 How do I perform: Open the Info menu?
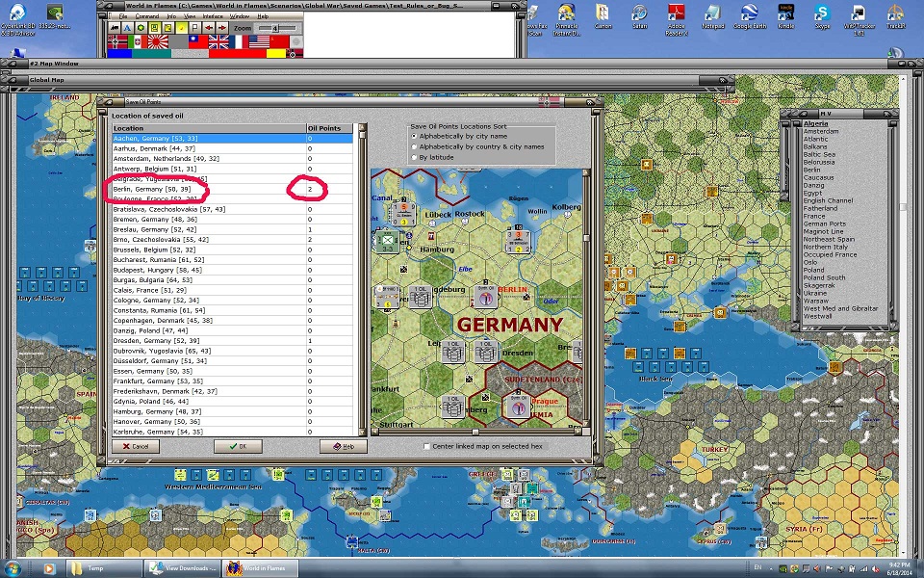pyautogui.click(x=171, y=16)
